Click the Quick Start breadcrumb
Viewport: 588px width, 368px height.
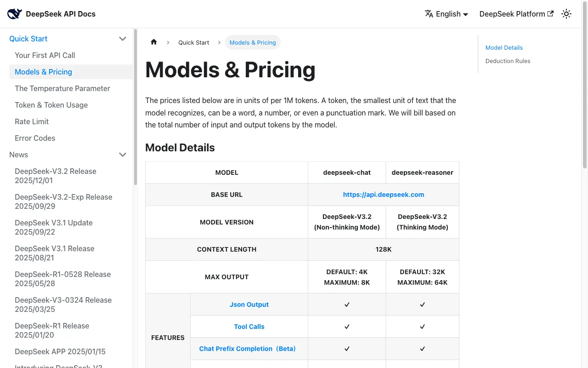pyautogui.click(x=194, y=42)
